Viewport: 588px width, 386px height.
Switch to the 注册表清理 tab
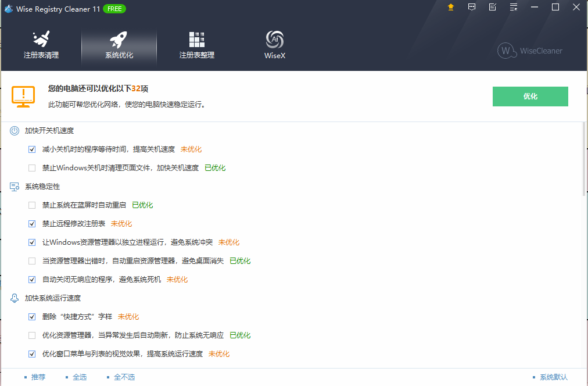[x=41, y=46]
